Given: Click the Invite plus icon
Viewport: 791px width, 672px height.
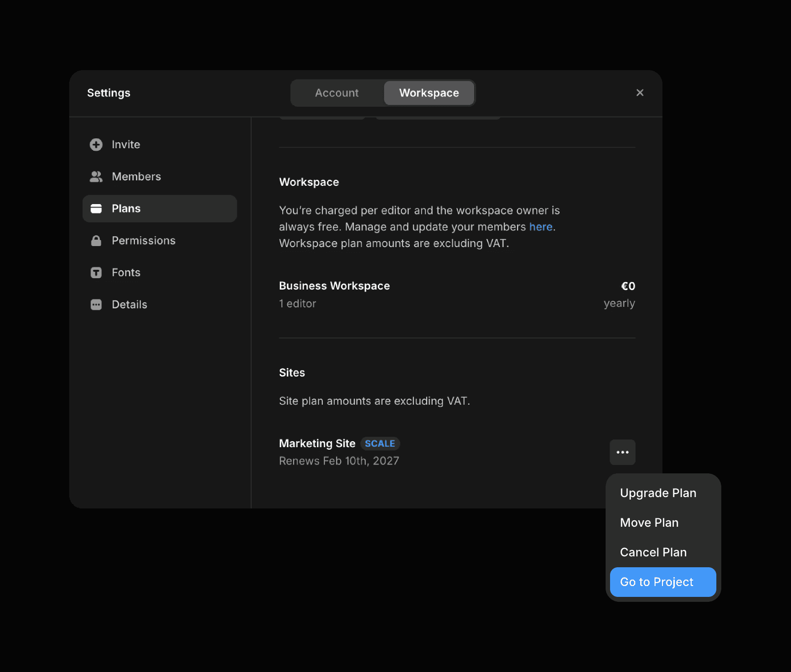Looking at the screenshot, I should pyautogui.click(x=95, y=144).
